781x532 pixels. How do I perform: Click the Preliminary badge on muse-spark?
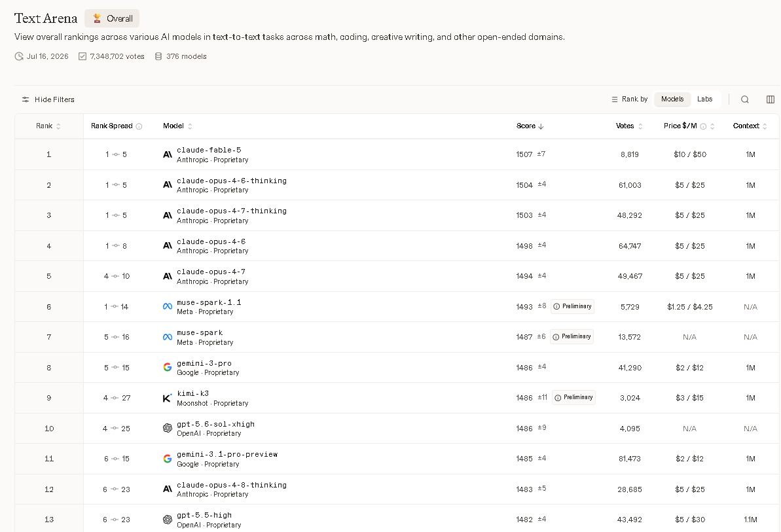point(572,337)
